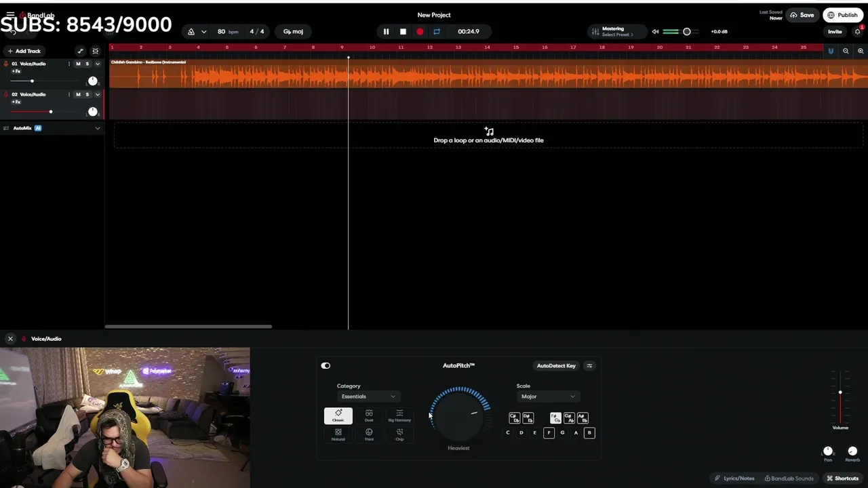Collapse all track heights
The image size is (868, 488).
95,51
